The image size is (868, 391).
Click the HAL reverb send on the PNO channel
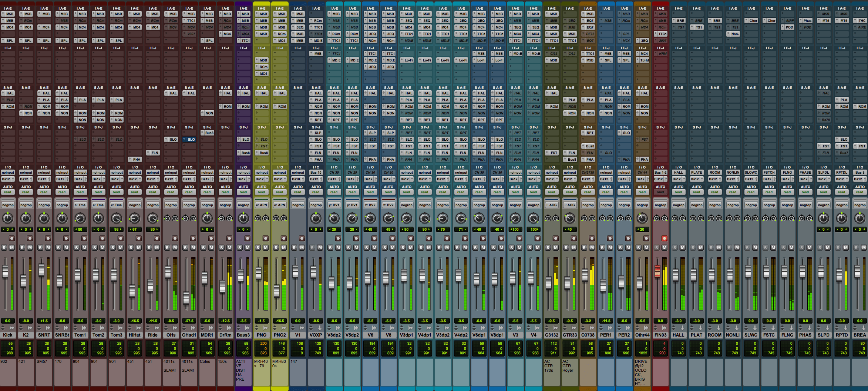click(262, 93)
